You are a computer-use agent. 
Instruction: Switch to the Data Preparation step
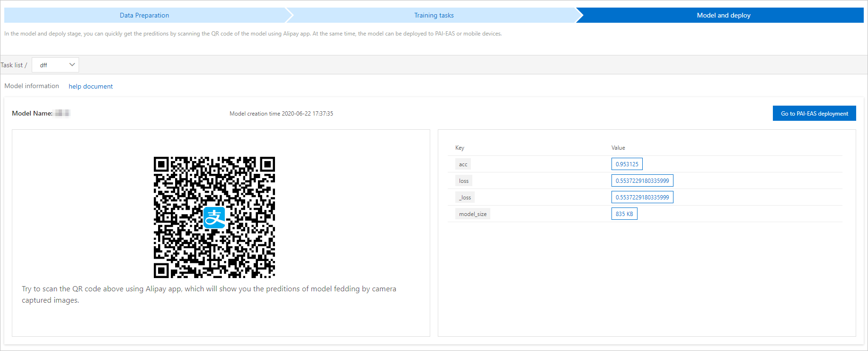tap(144, 15)
